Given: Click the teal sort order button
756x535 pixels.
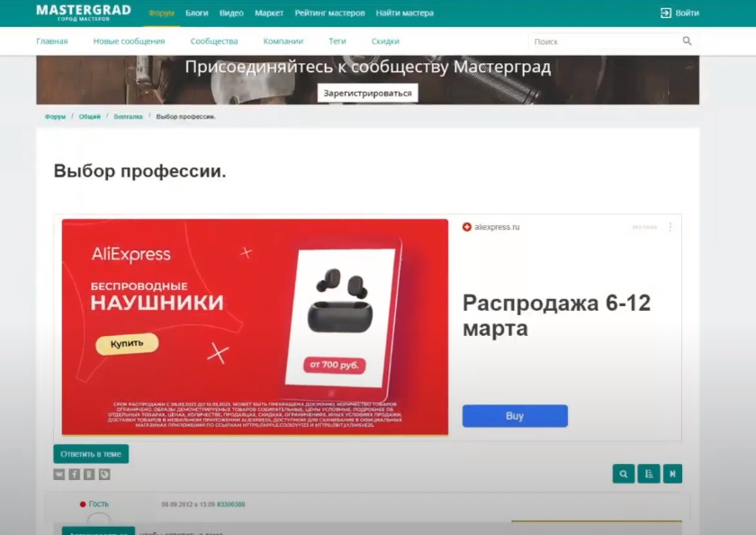Looking at the screenshot, I should (649, 474).
